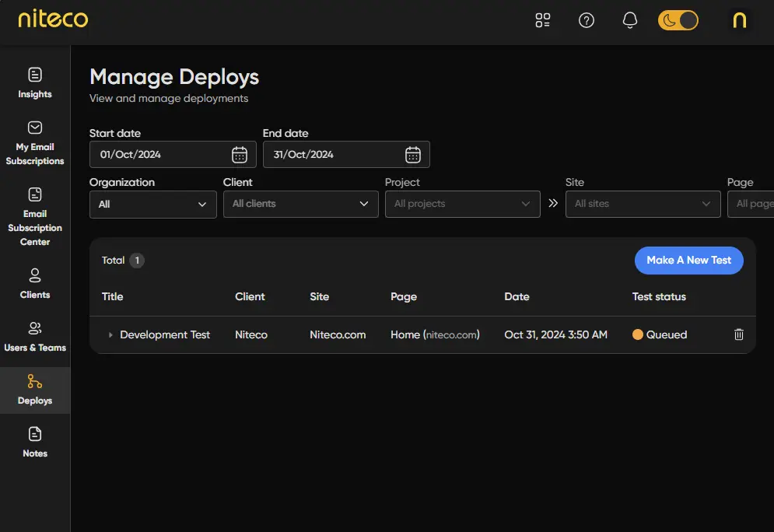Click the niteco.com page link
Screen dimensions: 774x532
coord(451,335)
